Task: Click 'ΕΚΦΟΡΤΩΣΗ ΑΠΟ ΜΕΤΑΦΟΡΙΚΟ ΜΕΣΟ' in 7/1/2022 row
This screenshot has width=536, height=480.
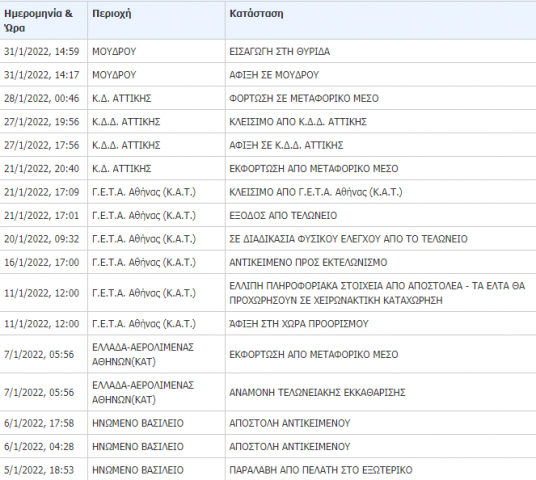Action: (x=314, y=354)
